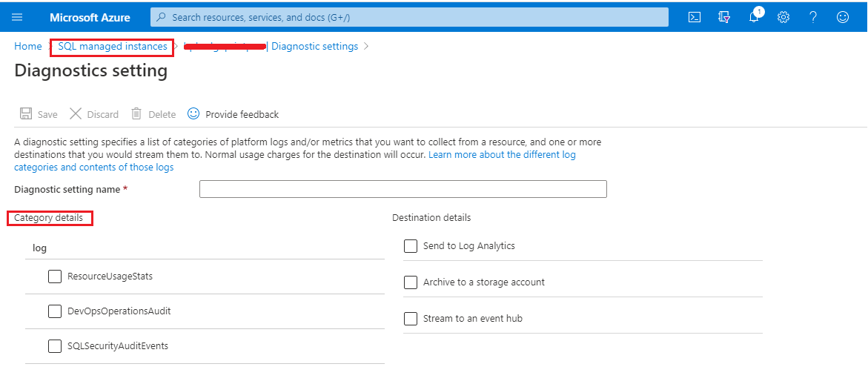Focus the Diagnostic setting name field
The image size is (868, 384).
(x=402, y=189)
